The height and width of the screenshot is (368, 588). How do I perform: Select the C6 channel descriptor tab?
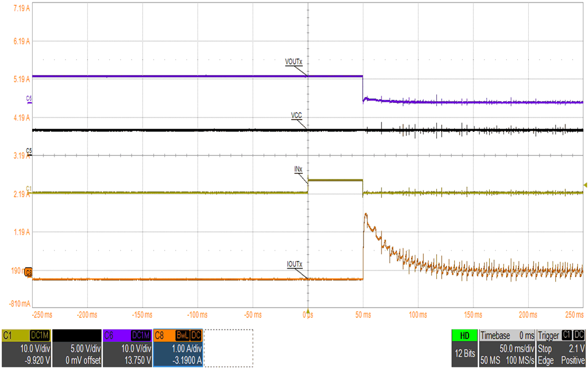(x=108, y=335)
